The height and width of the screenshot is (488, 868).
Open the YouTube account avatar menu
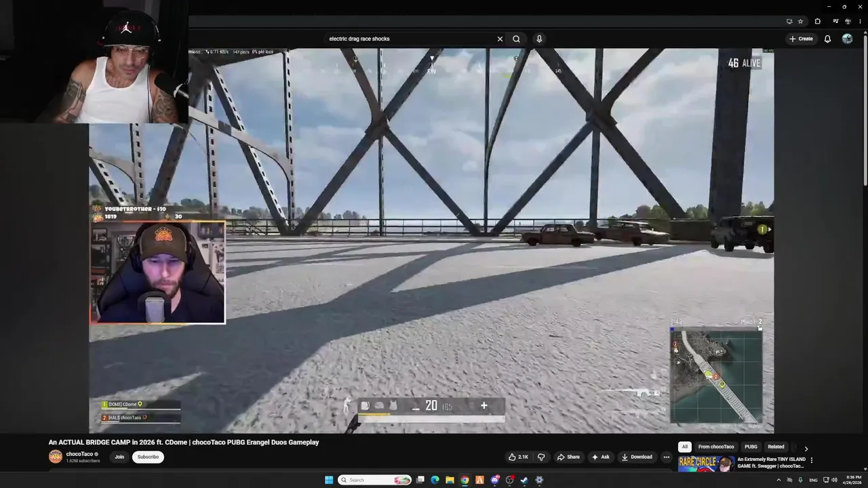point(847,39)
